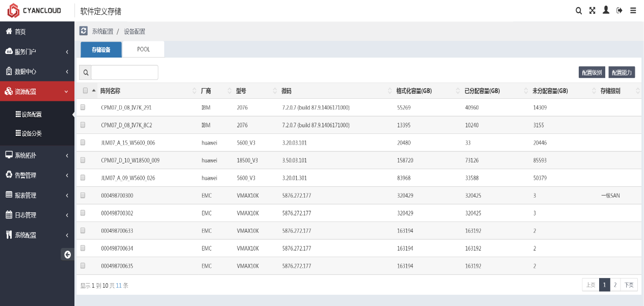Click the table search input field
The height and width of the screenshot is (306, 644).
pos(124,73)
